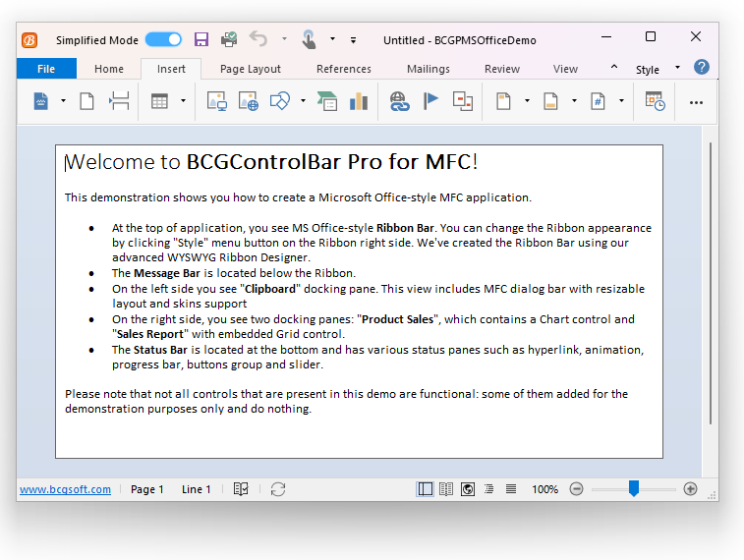Expand the Shapes dropdown arrow
Viewport: 744px width, 560px height.
[303, 101]
